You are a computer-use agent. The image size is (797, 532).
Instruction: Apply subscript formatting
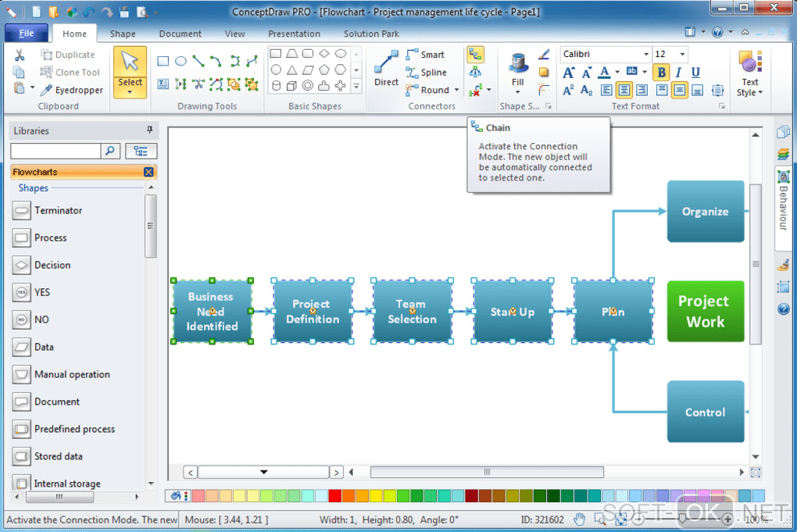click(x=586, y=91)
